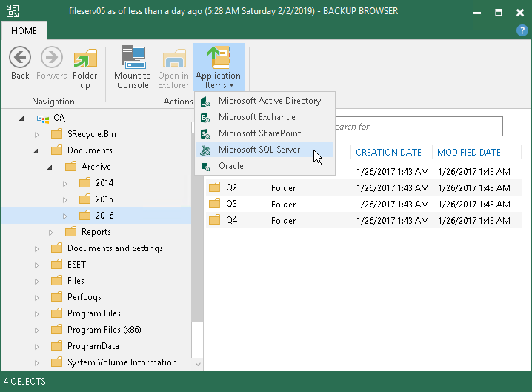Click the Mount to Console icon
The image size is (532, 392).
(133, 58)
